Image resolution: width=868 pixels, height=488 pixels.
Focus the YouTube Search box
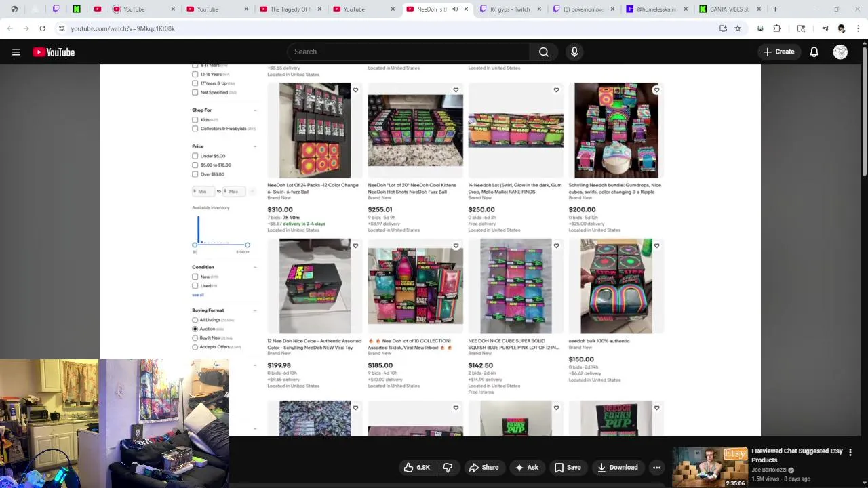pos(408,52)
